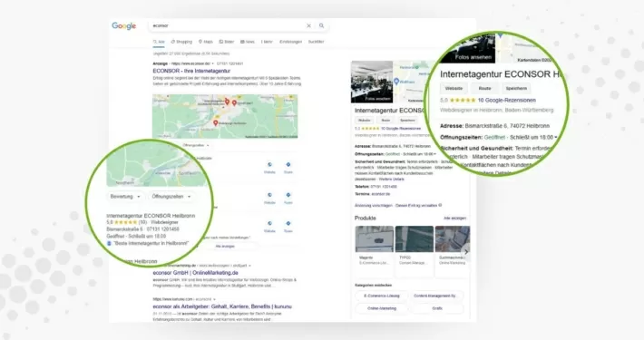Image resolution: width=644 pixels, height=340 pixels.
Task: Click the magnifier search icon in search bar
Action: 322,25
